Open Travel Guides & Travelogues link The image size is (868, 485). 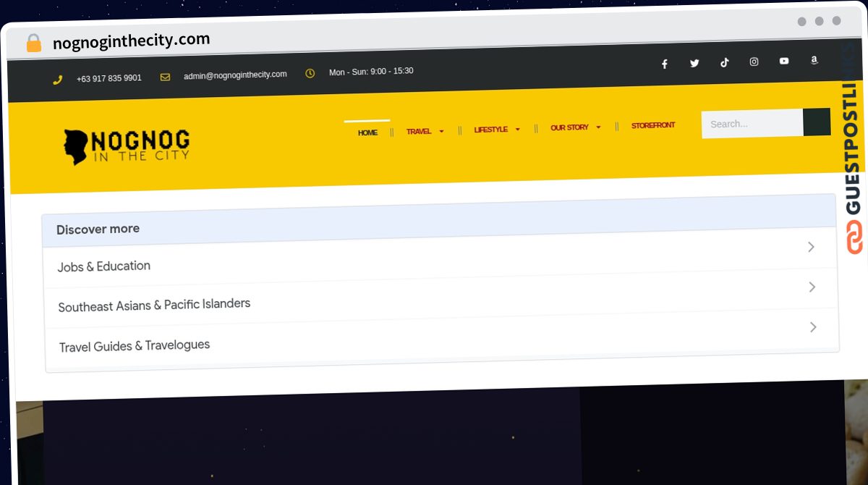coord(135,346)
